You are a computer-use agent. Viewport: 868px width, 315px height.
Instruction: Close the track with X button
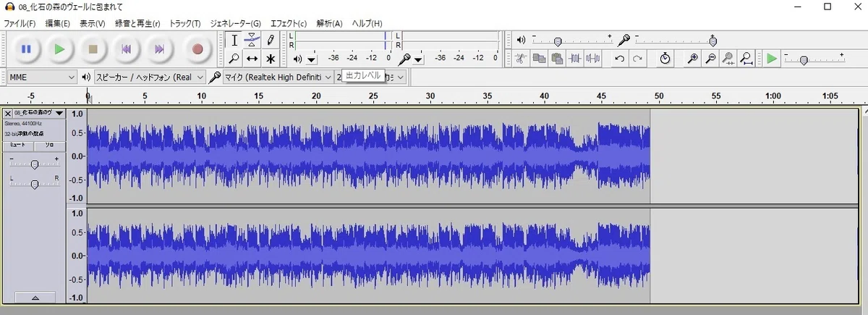(8, 113)
